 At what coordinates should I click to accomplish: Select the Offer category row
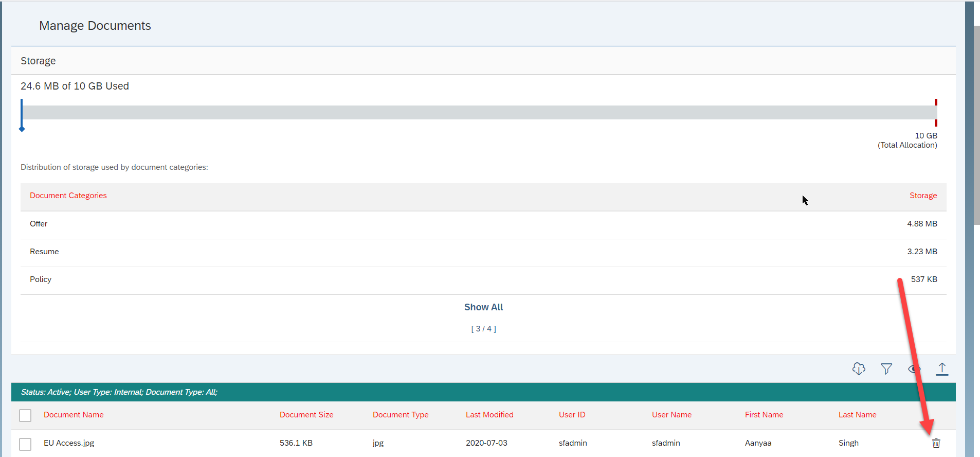(x=483, y=225)
